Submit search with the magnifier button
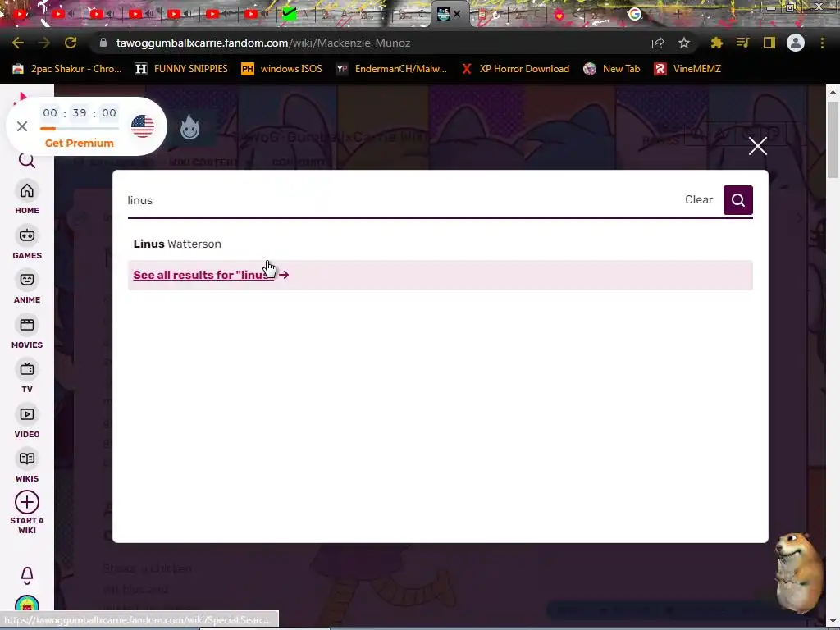 point(737,200)
